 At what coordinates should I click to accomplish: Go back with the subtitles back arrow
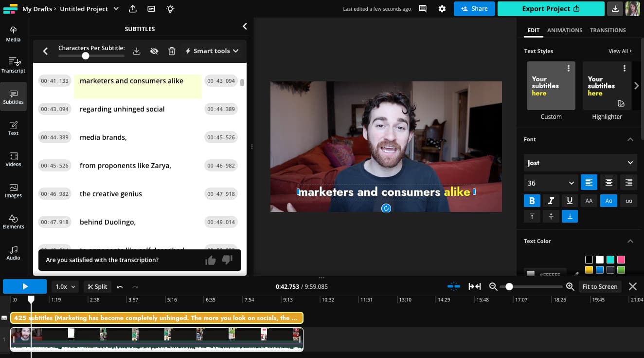(45, 51)
